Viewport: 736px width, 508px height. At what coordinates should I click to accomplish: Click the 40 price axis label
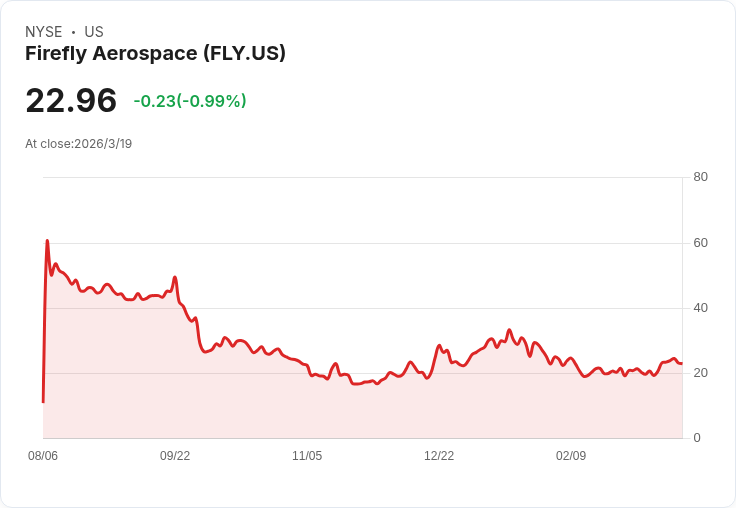click(700, 308)
